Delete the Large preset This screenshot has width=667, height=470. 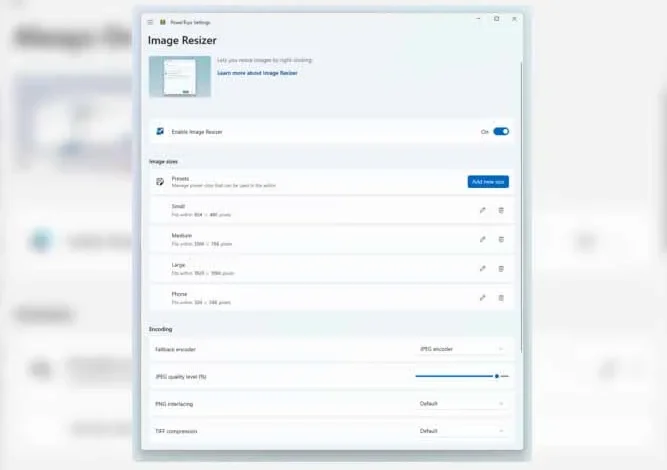[x=501, y=268]
